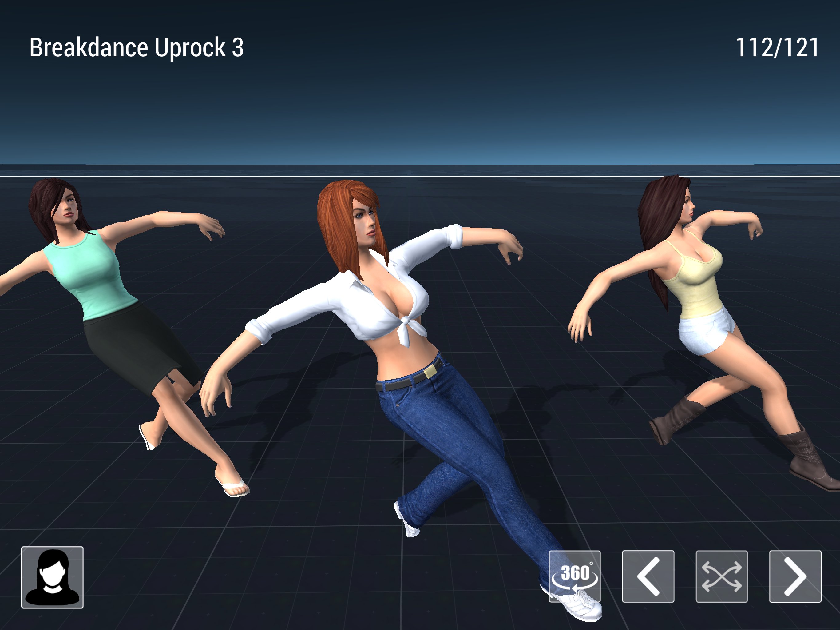
Task: Click the Breakdance Uprock 3 title
Action: [136, 48]
